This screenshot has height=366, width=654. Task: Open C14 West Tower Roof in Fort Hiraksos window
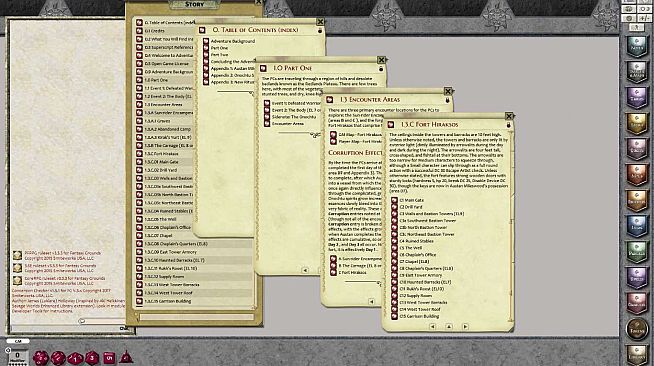coord(420,309)
